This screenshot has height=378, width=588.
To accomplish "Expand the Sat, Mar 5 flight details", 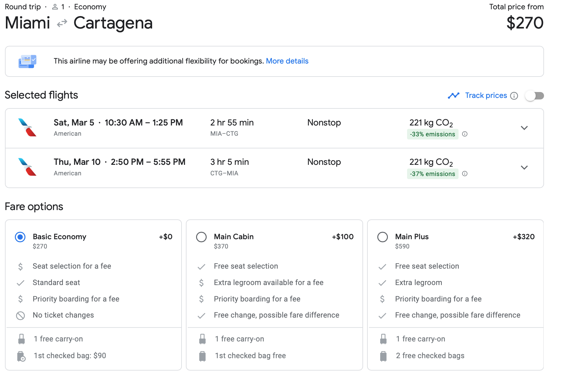I will coord(524,128).
